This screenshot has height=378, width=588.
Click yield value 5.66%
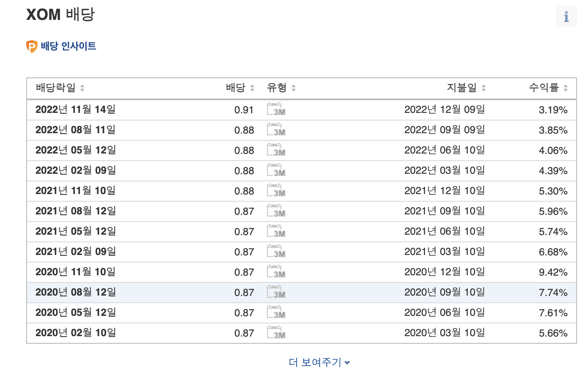click(553, 333)
